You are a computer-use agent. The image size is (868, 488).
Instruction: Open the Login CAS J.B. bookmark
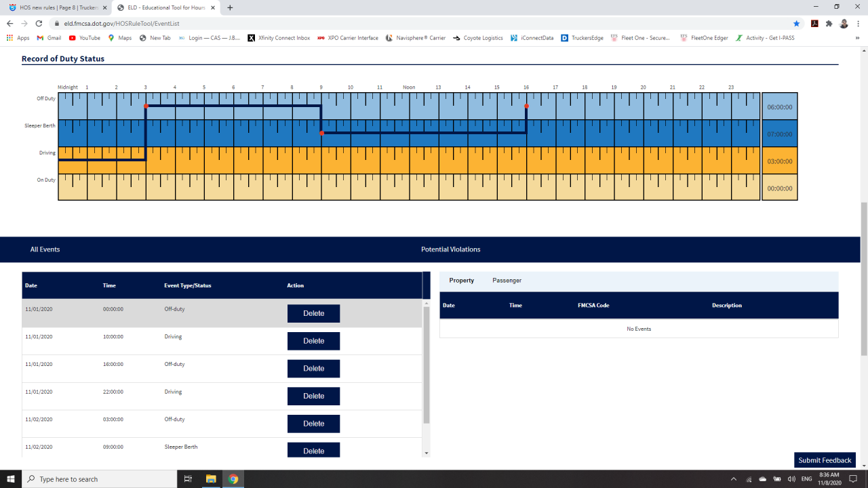click(210, 38)
